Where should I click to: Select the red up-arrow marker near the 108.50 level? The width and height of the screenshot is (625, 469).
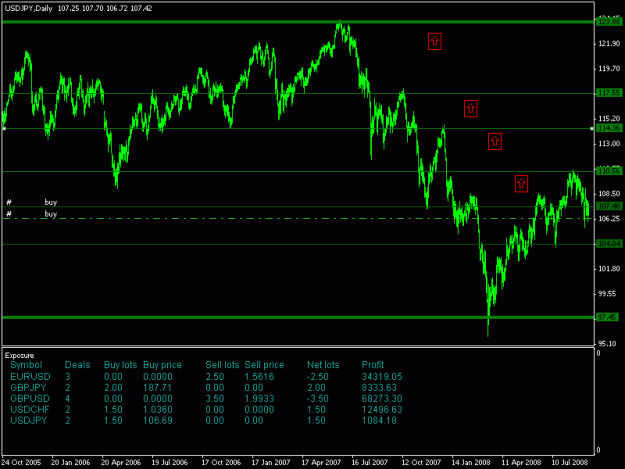[x=521, y=184]
